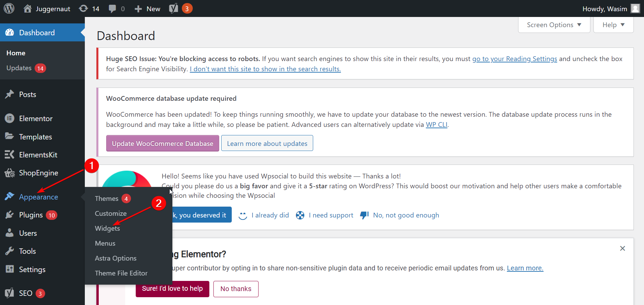Click the Appearance paintbrush icon

pos(10,196)
